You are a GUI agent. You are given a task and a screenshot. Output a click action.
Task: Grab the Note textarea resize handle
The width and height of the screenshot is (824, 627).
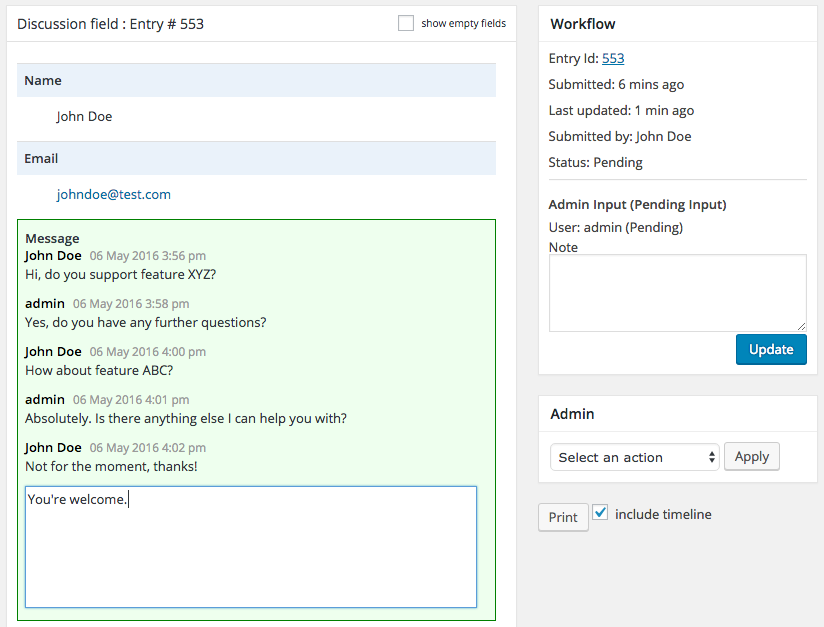pos(801,326)
